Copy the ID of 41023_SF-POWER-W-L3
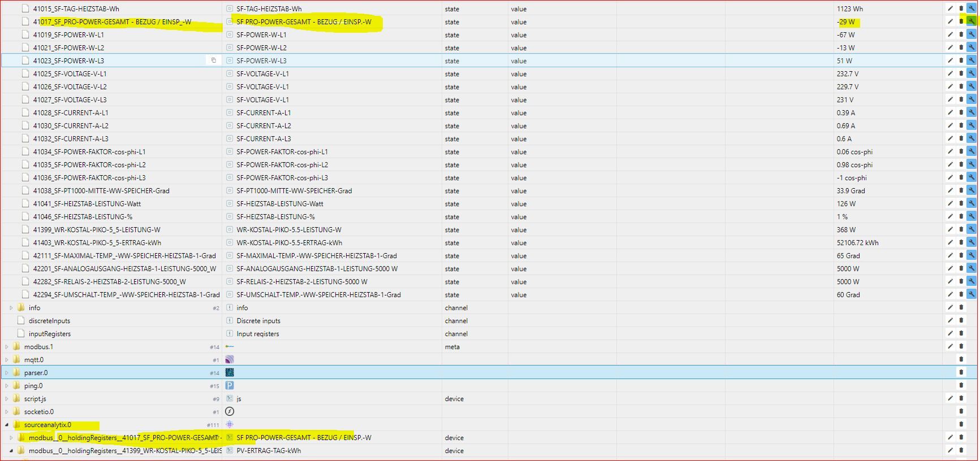 coord(213,60)
